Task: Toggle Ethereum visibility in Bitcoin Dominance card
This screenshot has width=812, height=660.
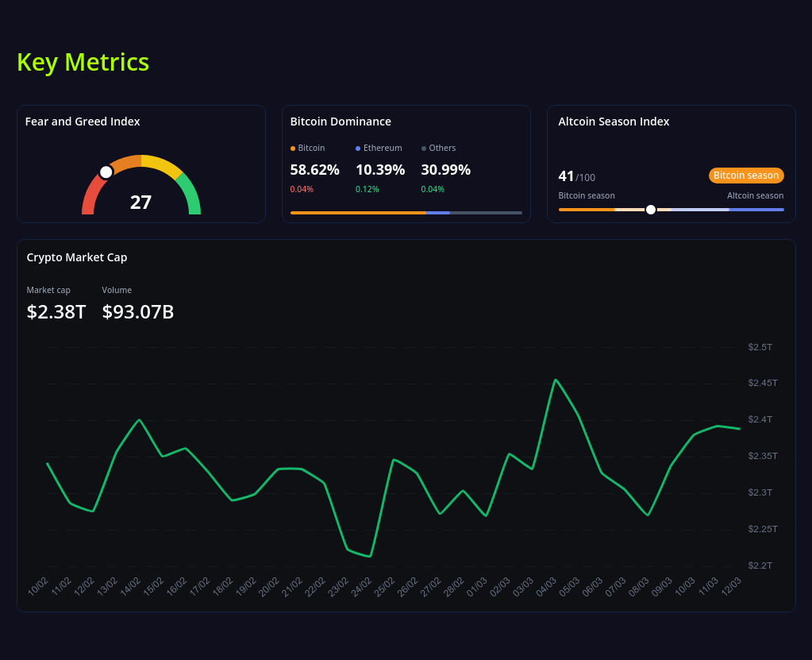Action: [379, 148]
